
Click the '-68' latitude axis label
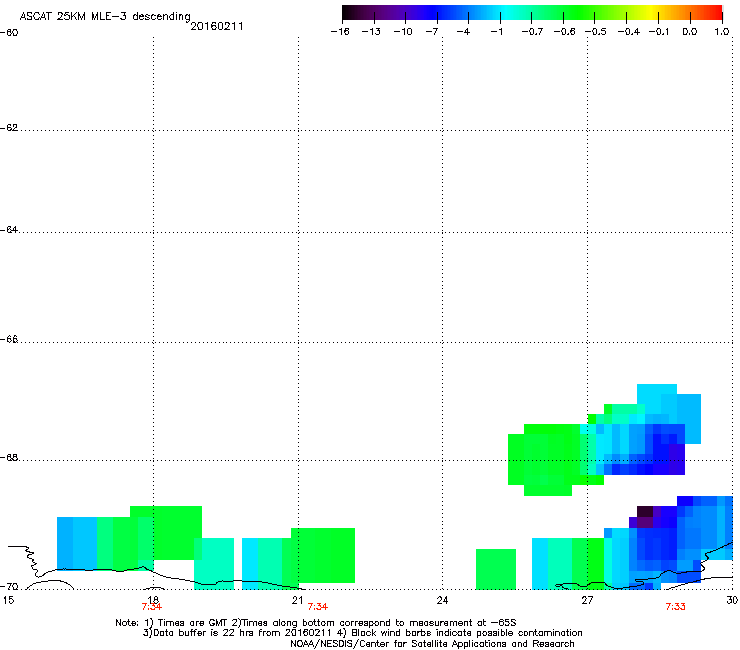pos(9,458)
